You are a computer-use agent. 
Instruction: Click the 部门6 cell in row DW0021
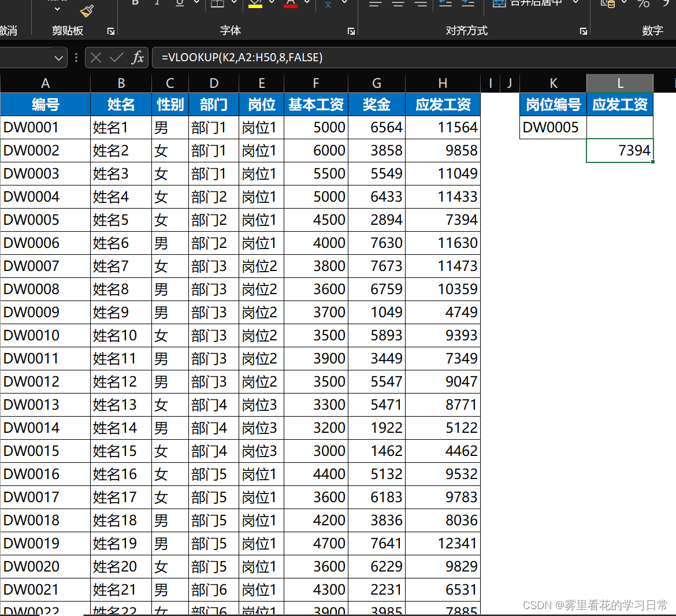click(213, 589)
